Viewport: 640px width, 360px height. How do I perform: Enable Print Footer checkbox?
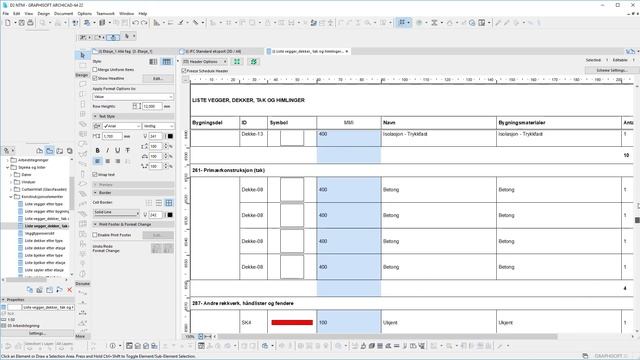coord(95,235)
